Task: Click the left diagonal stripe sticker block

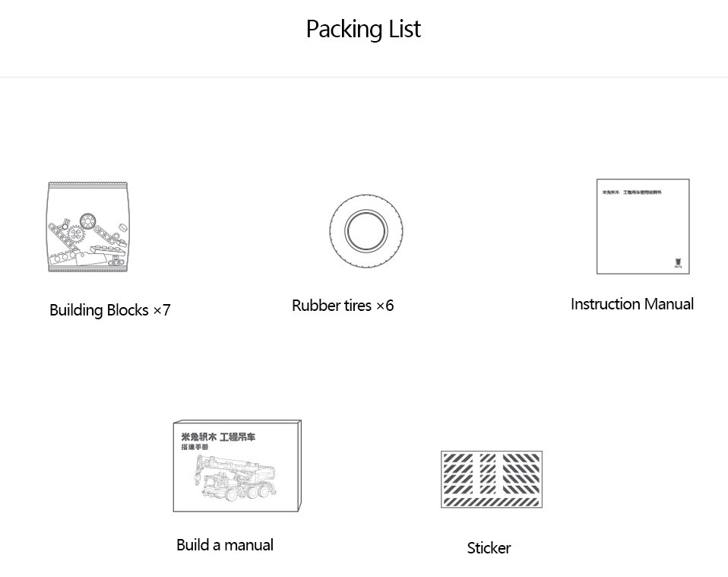Action: (458, 474)
